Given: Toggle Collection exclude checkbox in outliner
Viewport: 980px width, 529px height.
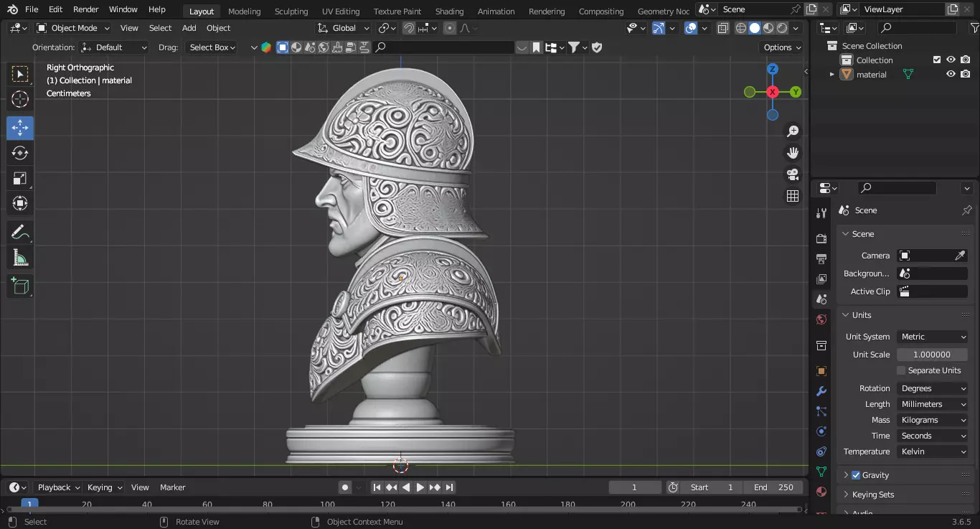Looking at the screenshot, I should (936, 60).
